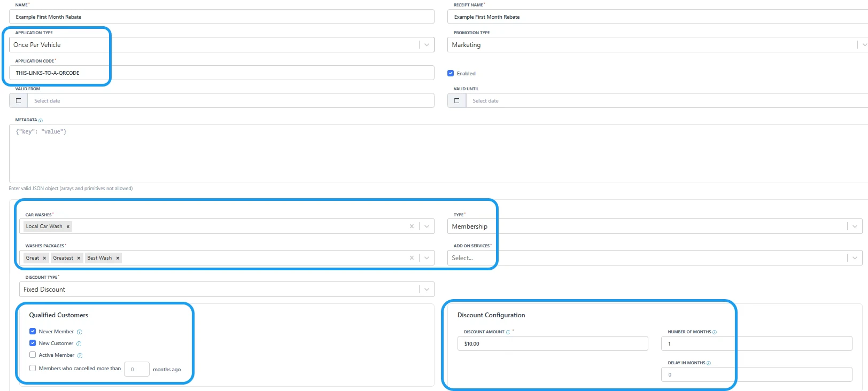
Task: Click the Discount Amount field
Action: click(553, 343)
